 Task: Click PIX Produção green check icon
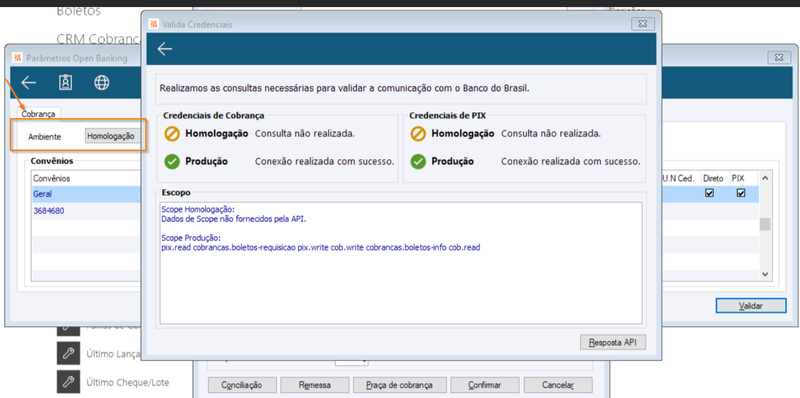coord(418,162)
